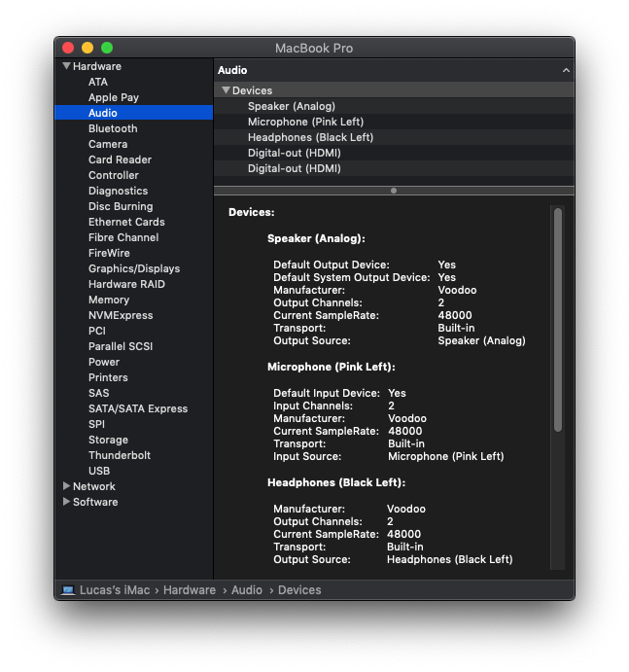Select NVMExpress in sidebar

[x=121, y=315]
